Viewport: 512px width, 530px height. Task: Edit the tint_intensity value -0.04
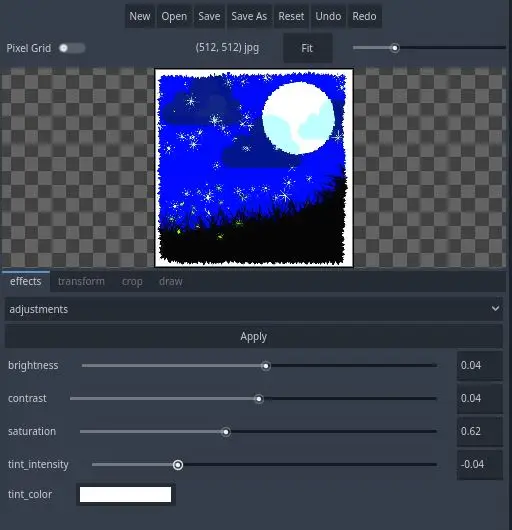tap(480, 464)
